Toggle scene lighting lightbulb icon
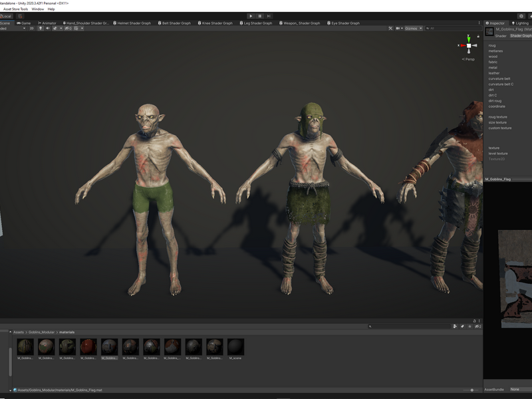This screenshot has height=399, width=532. pyautogui.click(x=41, y=29)
